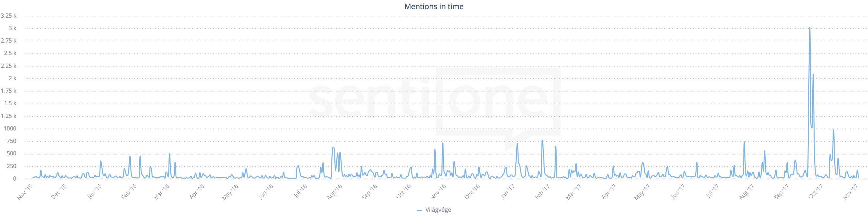Image resolution: width=868 pixels, height=219 pixels.
Task: Click the 500 y-axis label
Action: coord(11,153)
